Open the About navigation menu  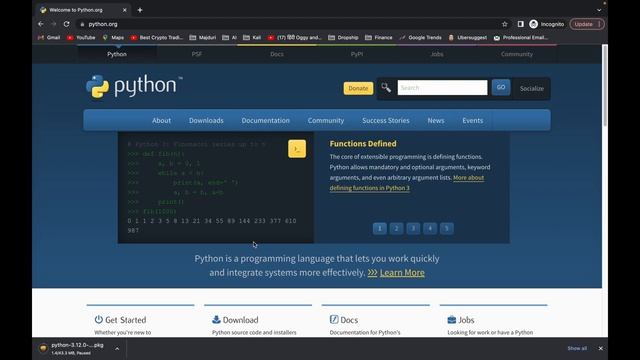[x=162, y=120]
